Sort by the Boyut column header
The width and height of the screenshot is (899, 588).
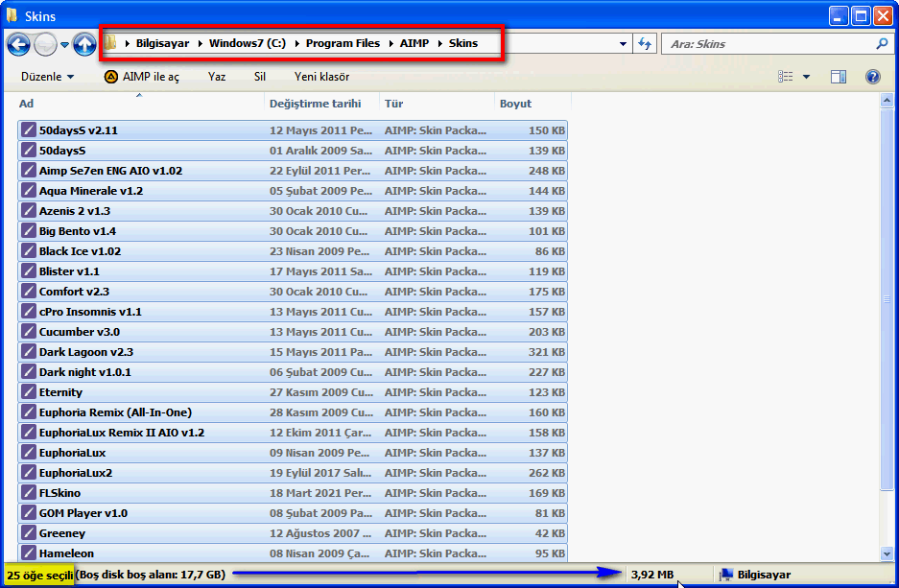[x=532, y=104]
